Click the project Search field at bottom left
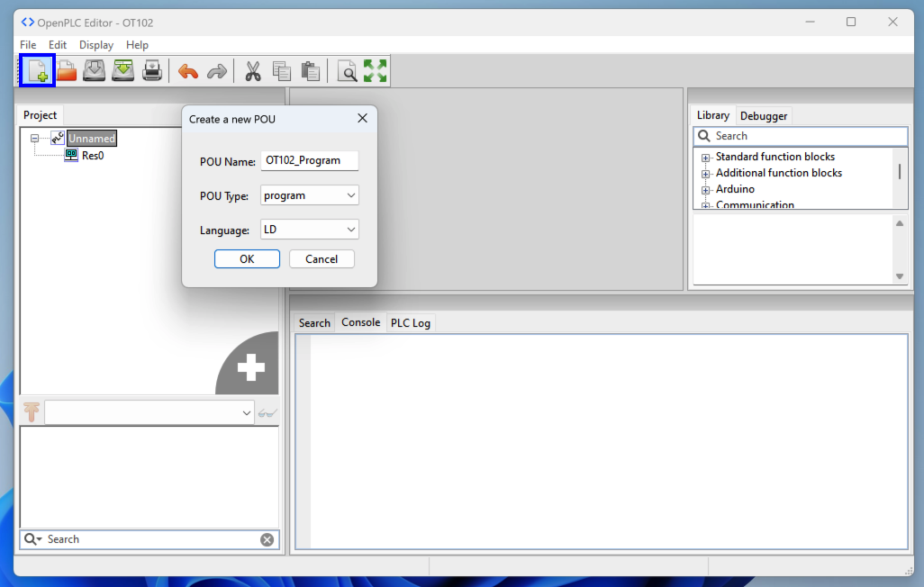This screenshot has width=924, height=587. coord(149,539)
